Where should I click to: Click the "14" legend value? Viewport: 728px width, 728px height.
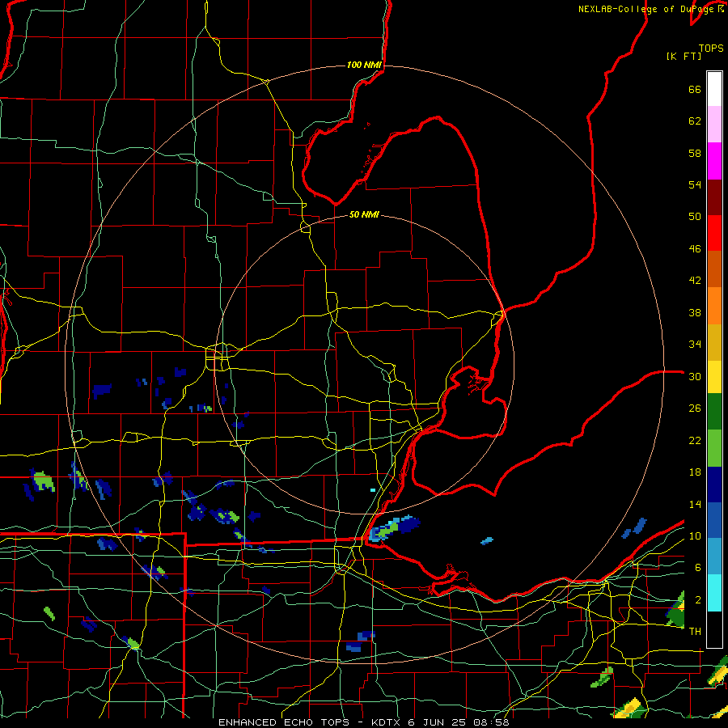click(x=695, y=504)
